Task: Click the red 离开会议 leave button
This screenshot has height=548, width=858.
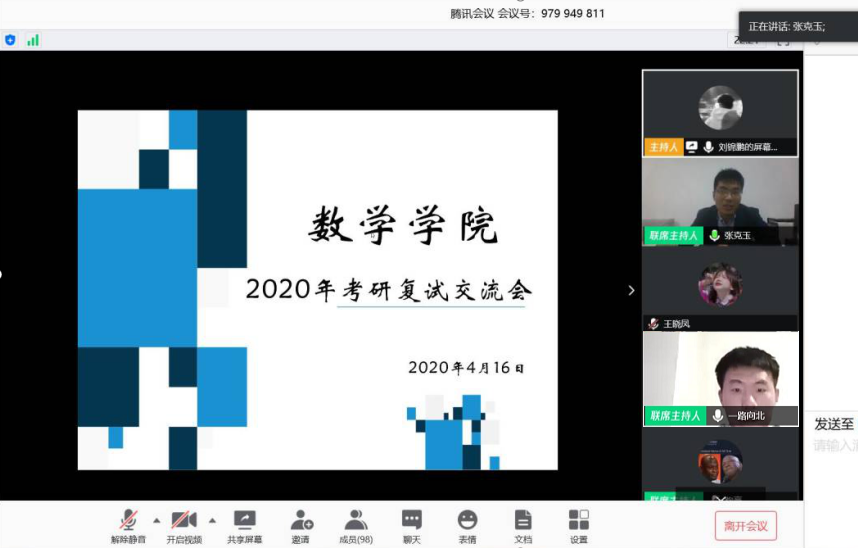Action: (x=745, y=526)
